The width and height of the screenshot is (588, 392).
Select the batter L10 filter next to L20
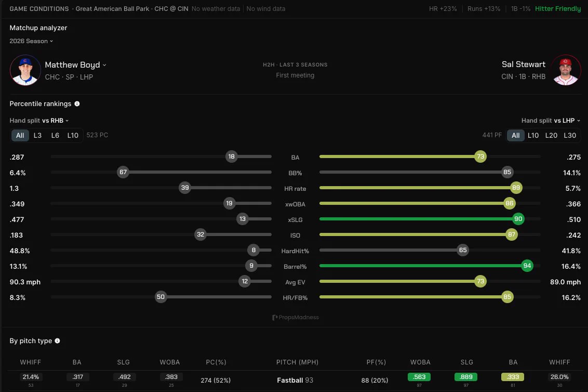533,135
